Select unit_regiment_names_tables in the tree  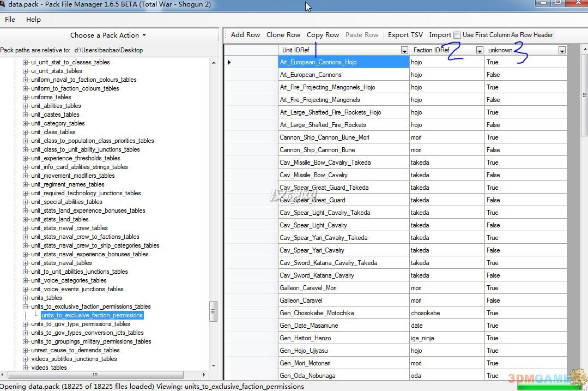[x=68, y=184]
